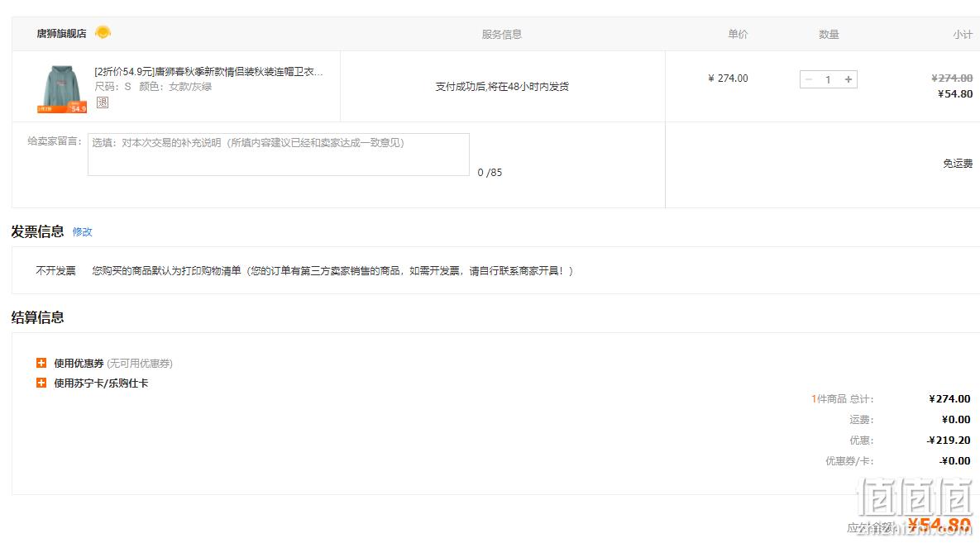The width and height of the screenshot is (980, 543).
Task: Select the 支付成功后,将在48小时内发货 notice
Action: [502, 86]
